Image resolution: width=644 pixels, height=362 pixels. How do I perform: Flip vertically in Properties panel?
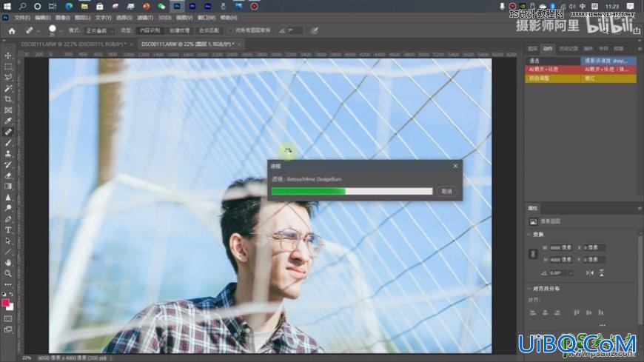coord(602,273)
